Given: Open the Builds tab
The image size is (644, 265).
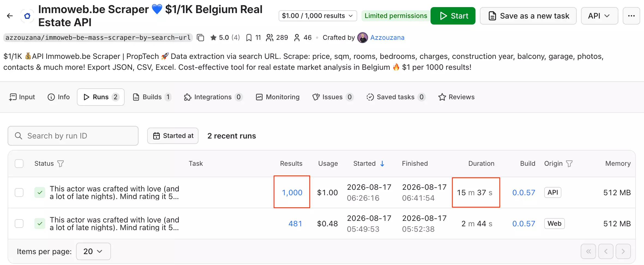Looking at the screenshot, I should click(x=152, y=97).
